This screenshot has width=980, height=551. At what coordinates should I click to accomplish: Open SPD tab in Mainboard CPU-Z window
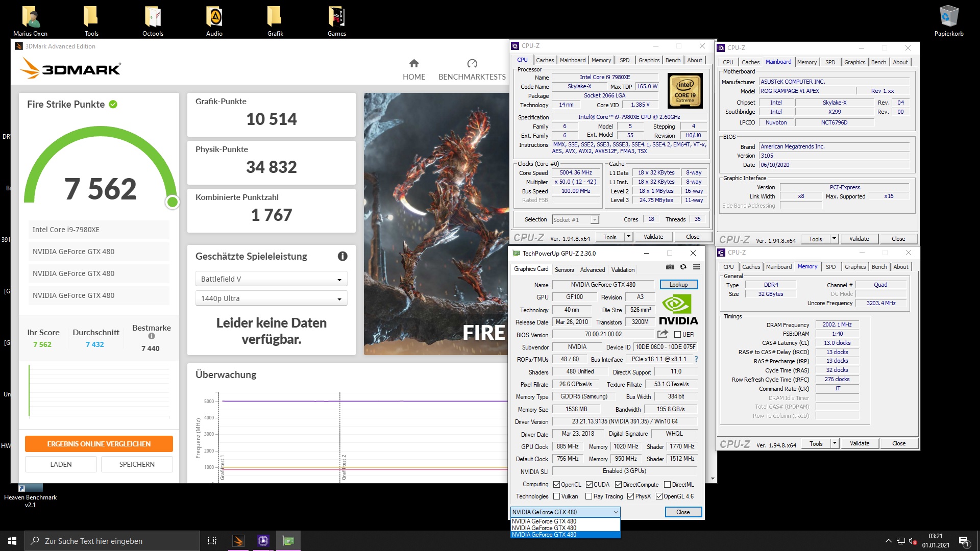click(830, 62)
